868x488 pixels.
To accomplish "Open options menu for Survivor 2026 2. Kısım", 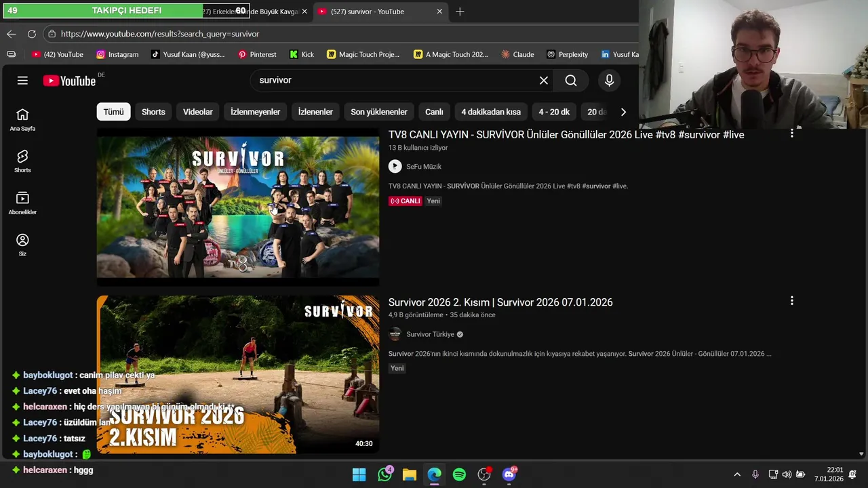I will pyautogui.click(x=791, y=301).
